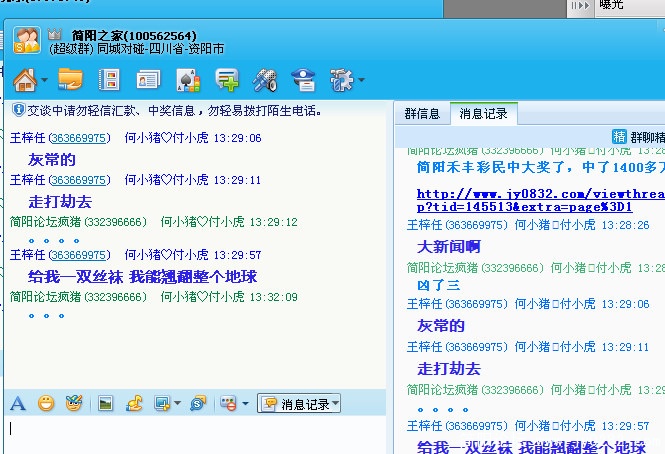This screenshot has width=665, height=454.
Task: Expand the 消息记录 button dropdown arrow
Action: pos(336,402)
